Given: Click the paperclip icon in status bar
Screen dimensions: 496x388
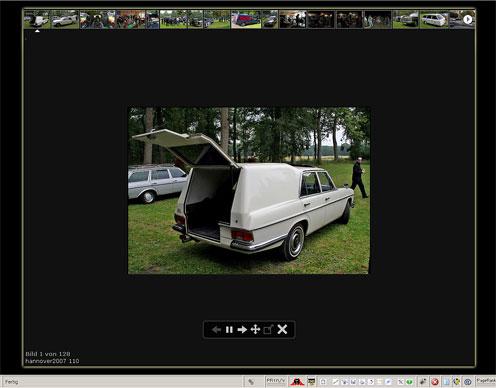Looking at the screenshot, I should [251, 382].
